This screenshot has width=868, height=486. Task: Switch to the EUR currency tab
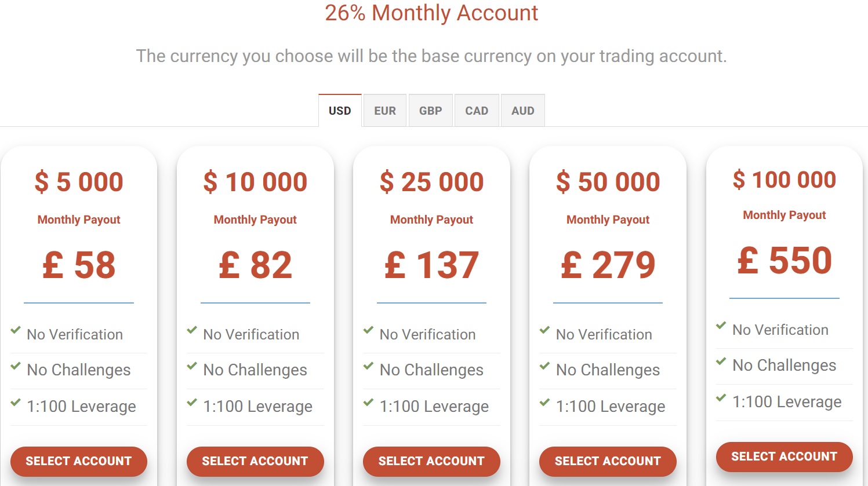pyautogui.click(x=384, y=111)
